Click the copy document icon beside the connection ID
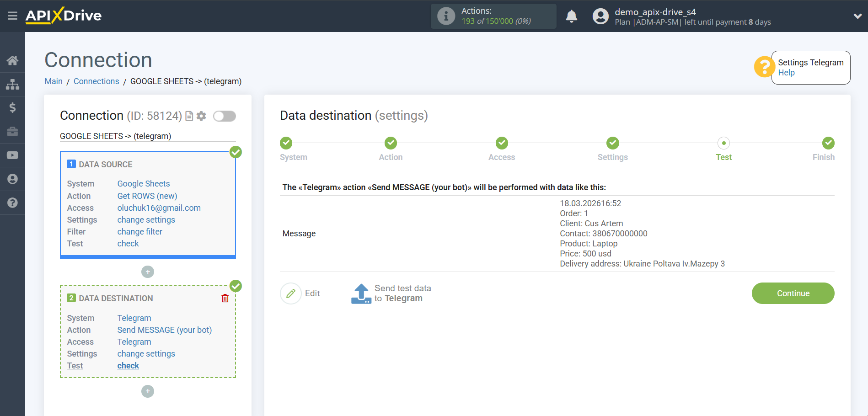 click(x=189, y=116)
